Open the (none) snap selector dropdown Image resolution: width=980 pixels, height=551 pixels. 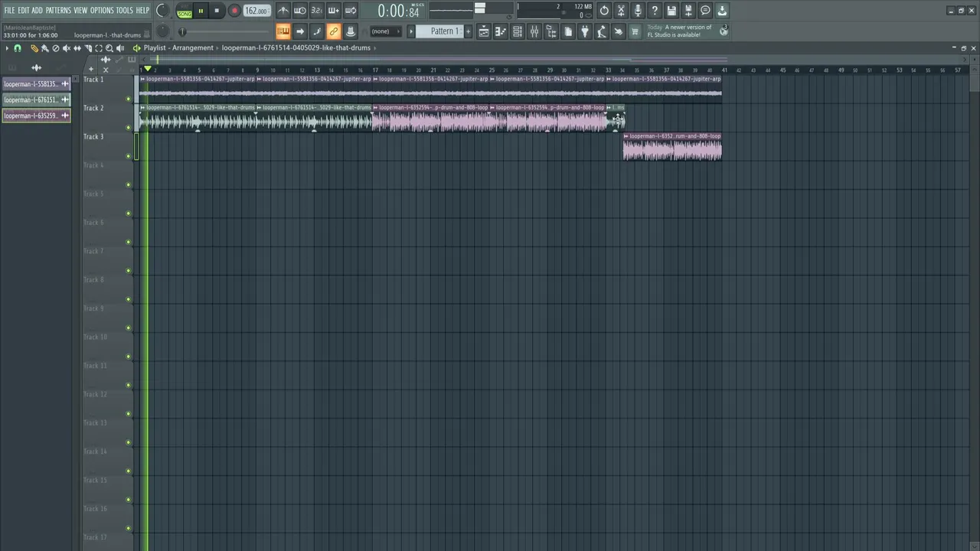pos(385,31)
